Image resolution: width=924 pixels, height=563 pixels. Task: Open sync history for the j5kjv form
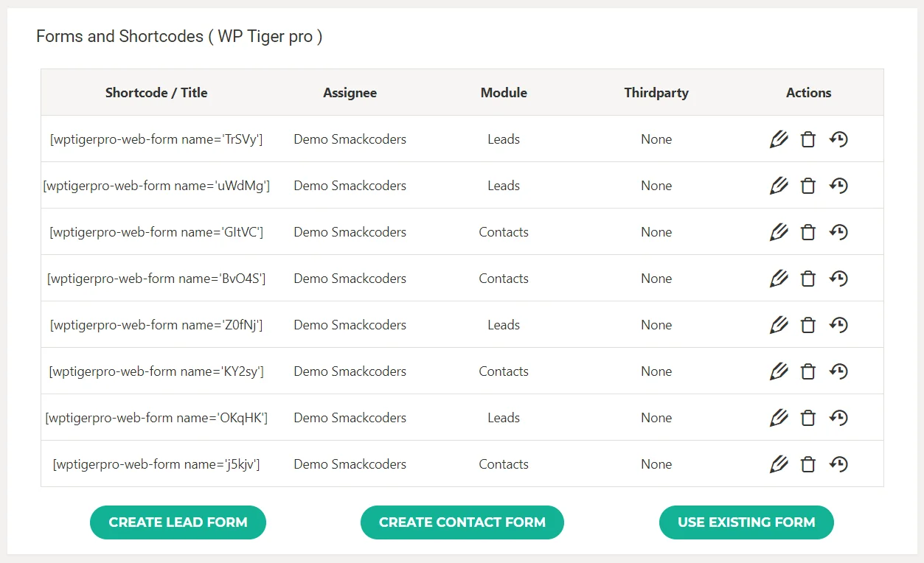point(838,464)
